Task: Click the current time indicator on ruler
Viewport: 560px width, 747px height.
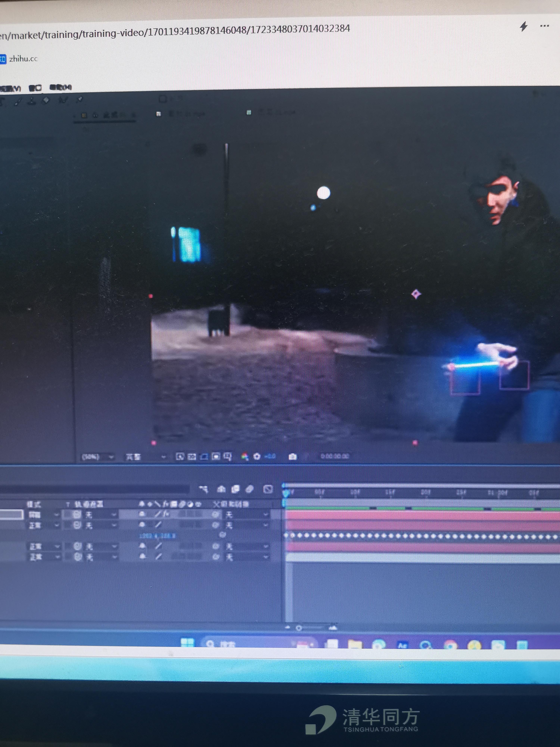Action: pyautogui.click(x=286, y=494)
